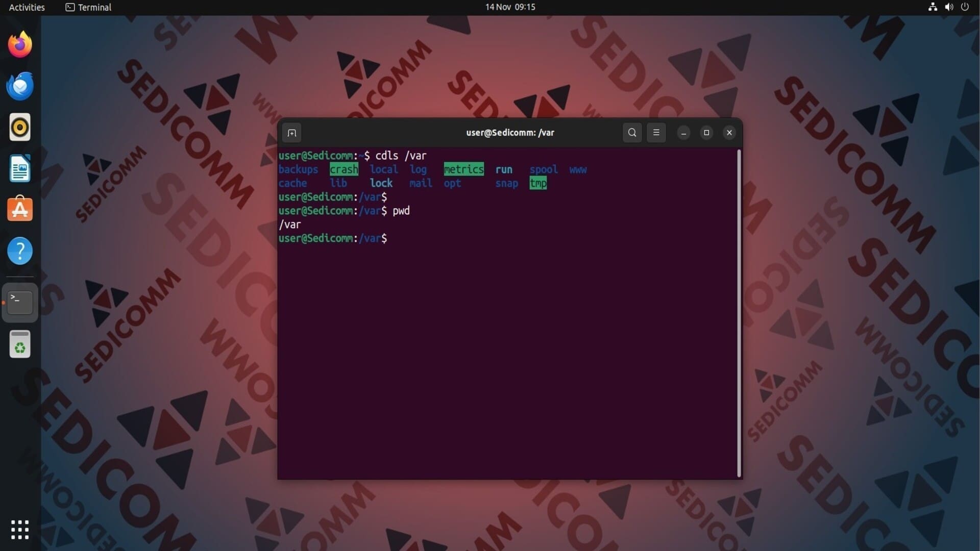Screen dimensions: 980x551
Task: Click the 'local' directory name
Action: point(384,169)
